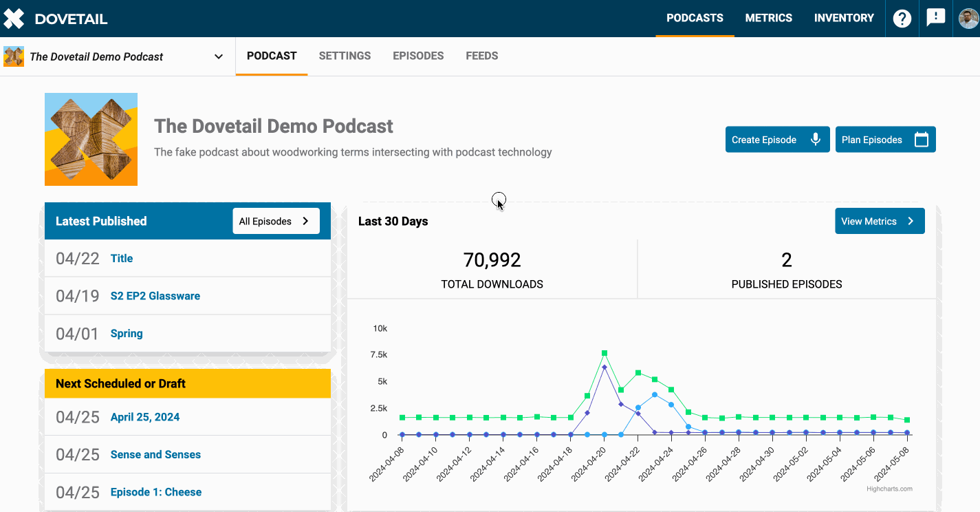Open the 'S2 EP2 Glassware' episode
This screenshot has height=512, width=980.
pyautogui.click(x=155, y=296)
